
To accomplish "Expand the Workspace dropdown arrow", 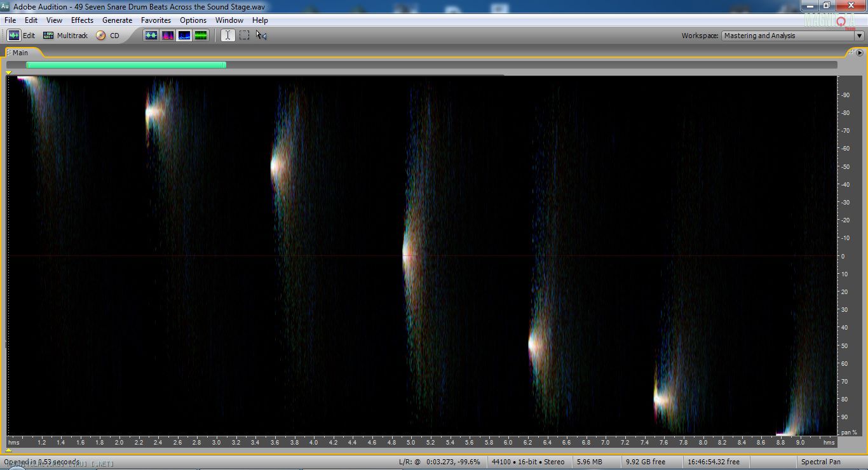I will click(x=859, y=36).
